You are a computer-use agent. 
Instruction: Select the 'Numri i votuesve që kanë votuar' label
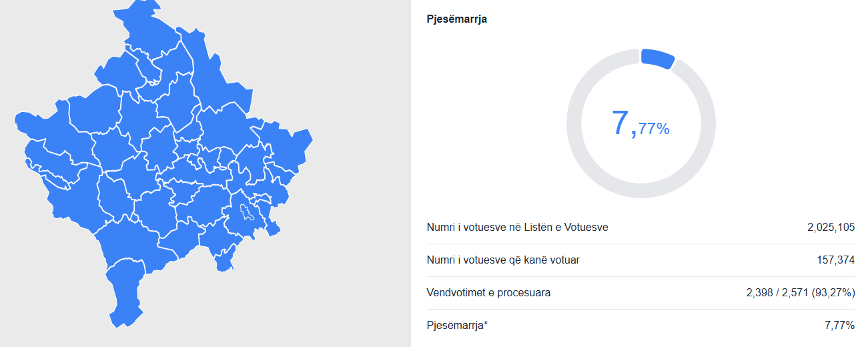pyautogui.click(x=502, y=260)
